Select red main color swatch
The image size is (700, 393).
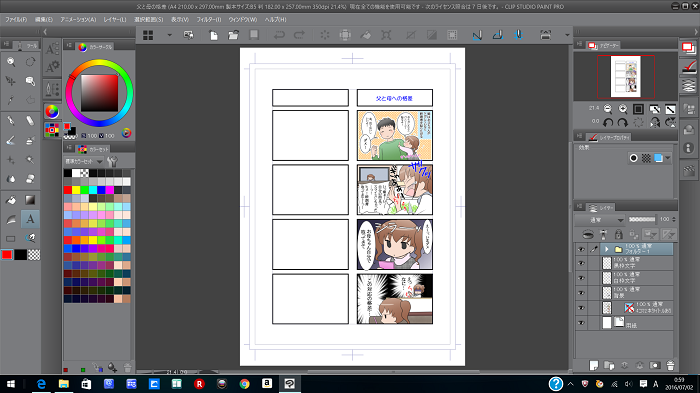7,255
